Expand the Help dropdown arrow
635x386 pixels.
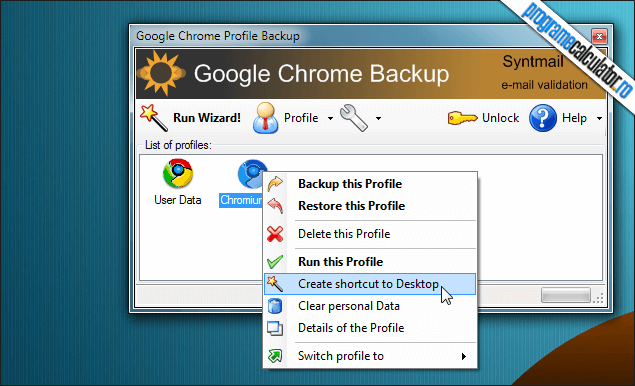pos(599,118)
